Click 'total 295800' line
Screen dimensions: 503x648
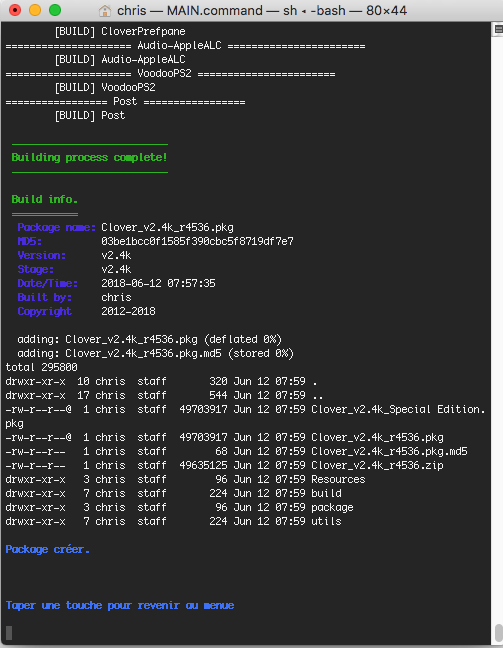pyautogui.click(x=41, y=367)
